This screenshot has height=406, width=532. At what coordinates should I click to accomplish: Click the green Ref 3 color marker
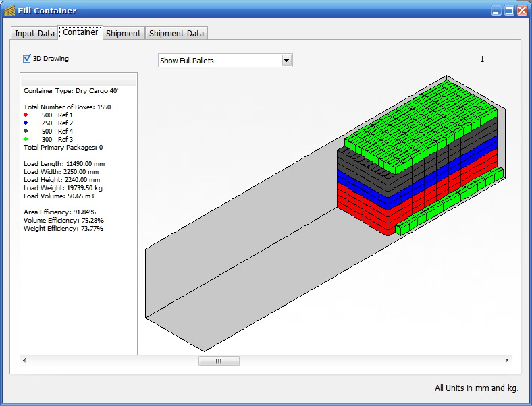[26, 140]
